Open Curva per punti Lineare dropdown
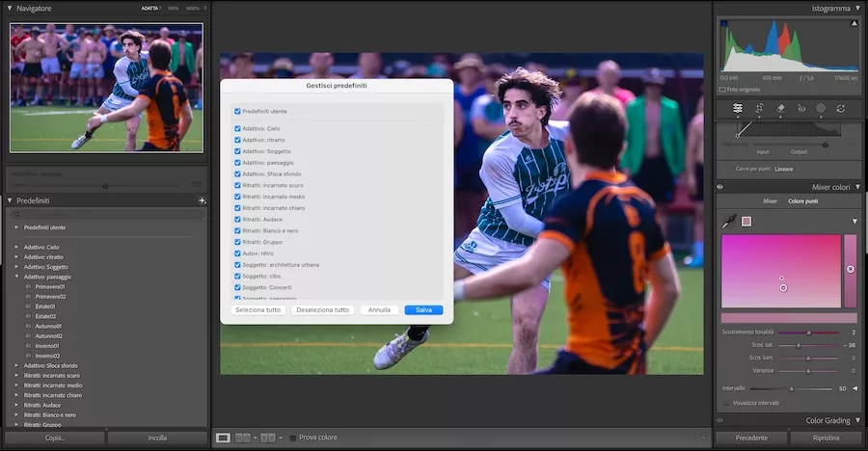Image resolution: width=868 pixels, height=451 pixels. [787, 170]
